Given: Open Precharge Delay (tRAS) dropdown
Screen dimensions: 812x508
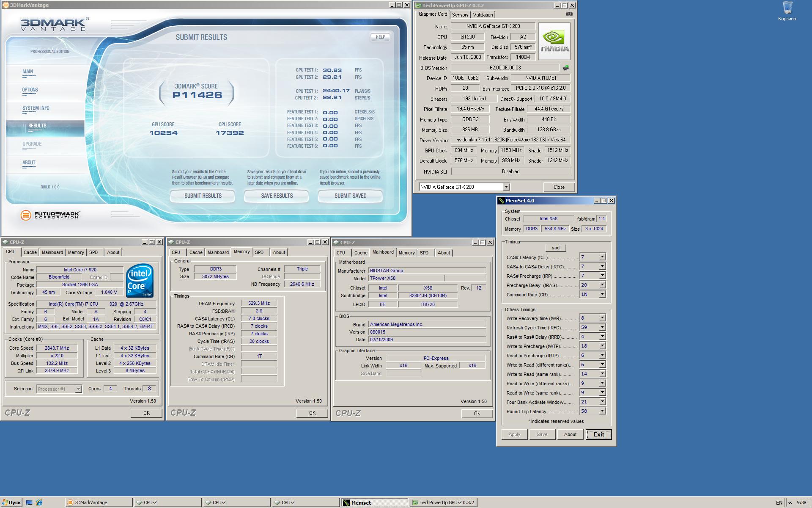Looking at the screenshot, I should pyautogui.click(x=602, y=285).
